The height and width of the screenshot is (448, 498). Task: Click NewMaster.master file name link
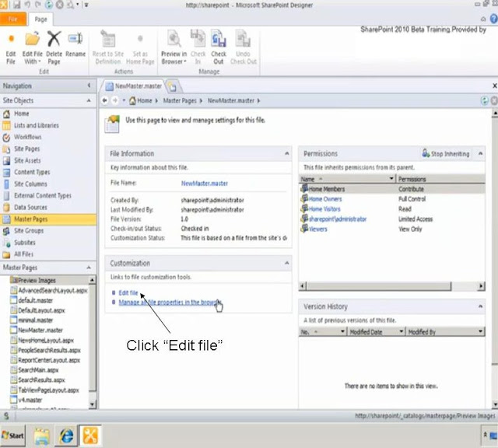[205, 184]
